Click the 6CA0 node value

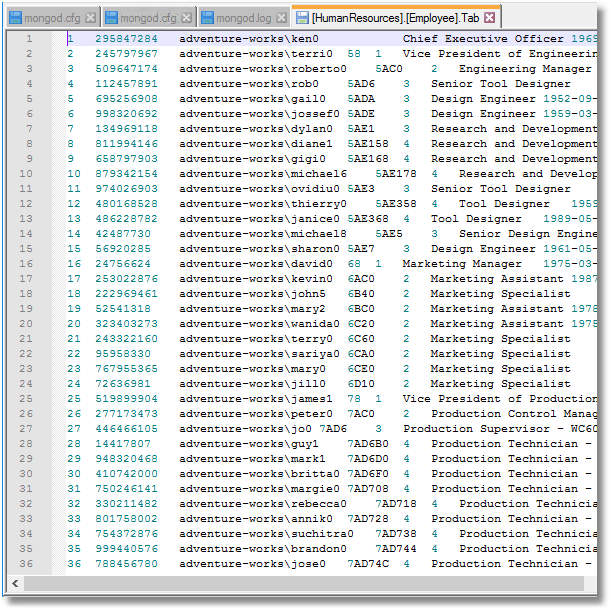point(361,354)
